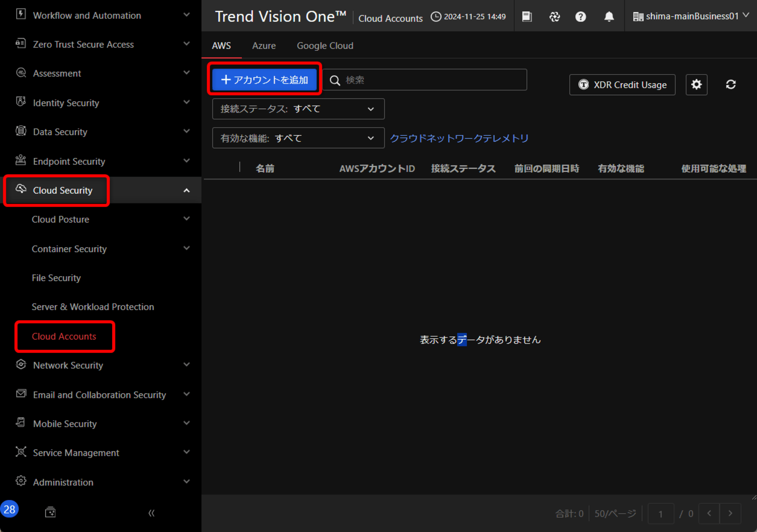
Task: Switch to the AWS tab
Action: (221, 45)
